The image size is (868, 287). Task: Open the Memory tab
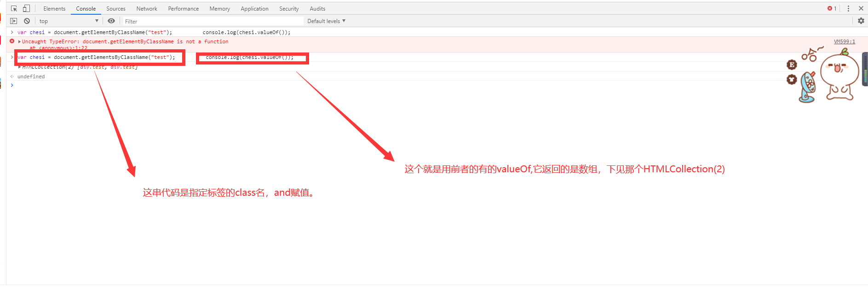pos(220,8)
